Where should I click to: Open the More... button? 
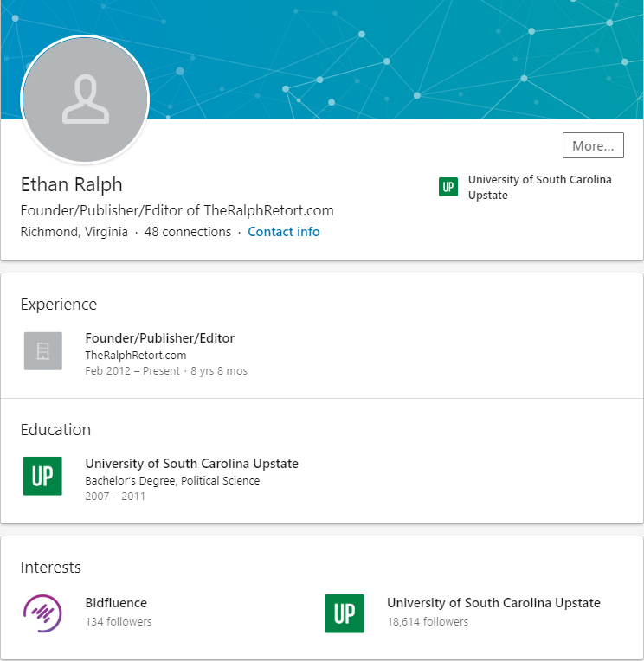click(x=593, y=145)
